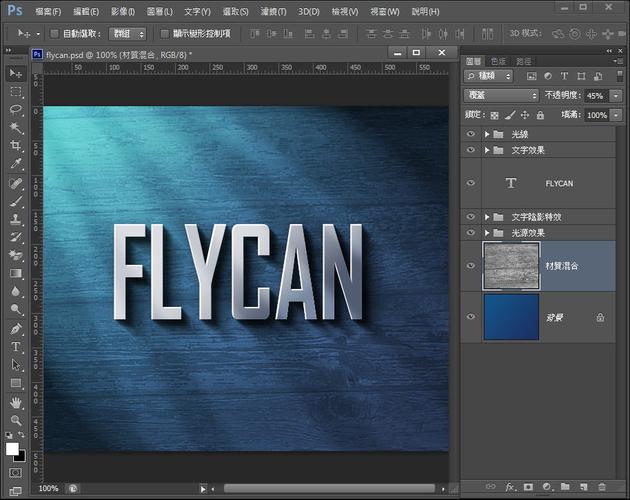Screen dimensions: 630x500
Task: Expand the 光源效果 group
Action: [487, 233]
